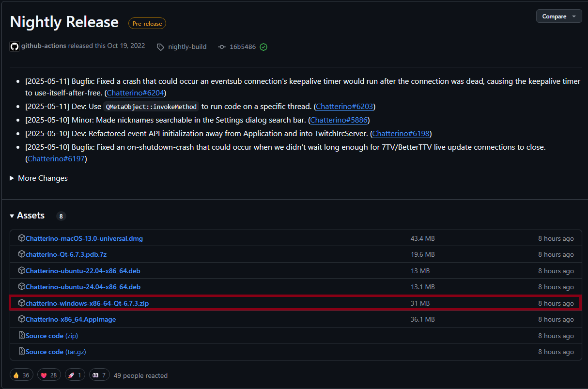588x389 pixels.
Task: Click the 31 MB size text
Action: click(420, 303)
